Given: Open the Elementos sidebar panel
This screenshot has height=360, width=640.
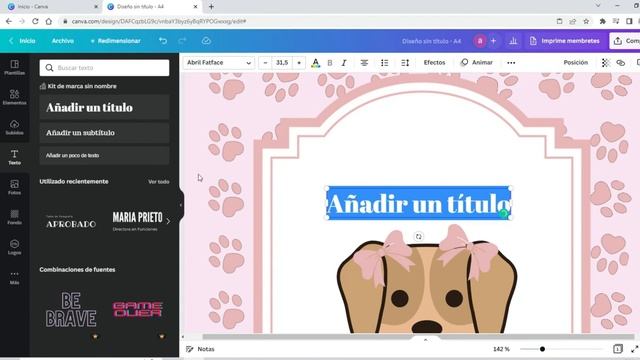Looking at the screenshot, I should point(14,97).
